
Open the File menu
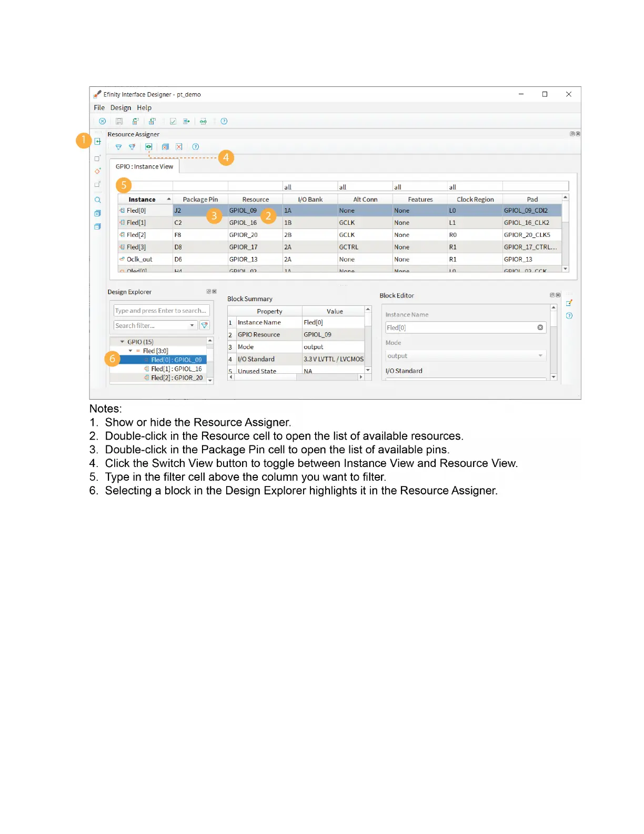[x=99, y=107]
